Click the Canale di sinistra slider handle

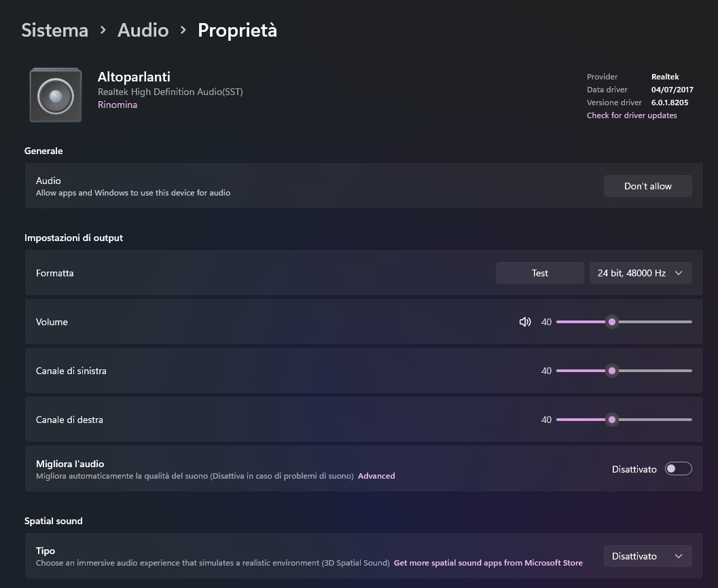612,371
